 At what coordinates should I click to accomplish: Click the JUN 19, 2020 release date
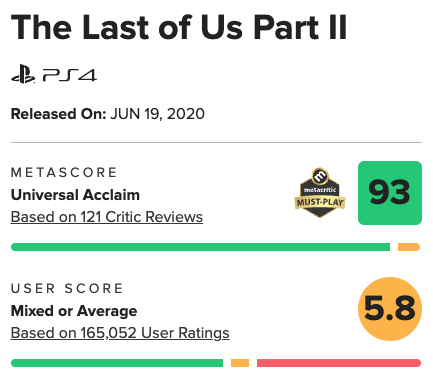point(157,114)
